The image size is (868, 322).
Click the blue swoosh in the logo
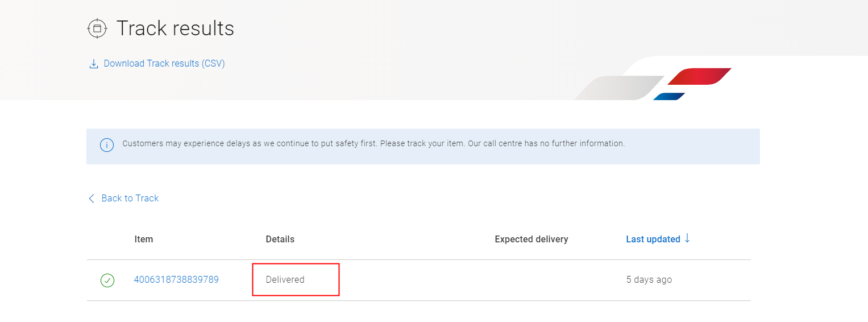click(x=669, y=96)
